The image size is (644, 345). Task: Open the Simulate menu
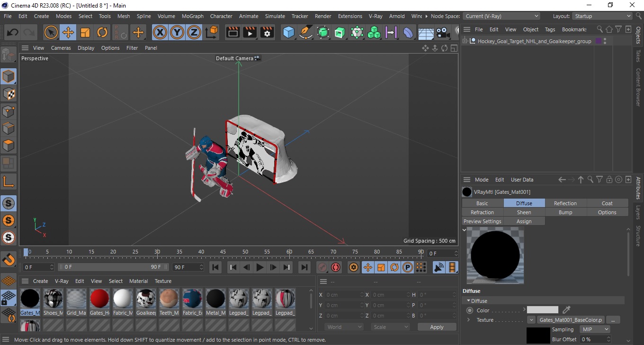(275, 16)
